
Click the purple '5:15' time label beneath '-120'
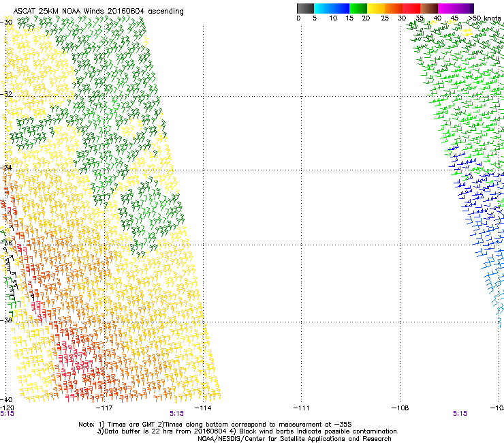[x=7, y=414]
